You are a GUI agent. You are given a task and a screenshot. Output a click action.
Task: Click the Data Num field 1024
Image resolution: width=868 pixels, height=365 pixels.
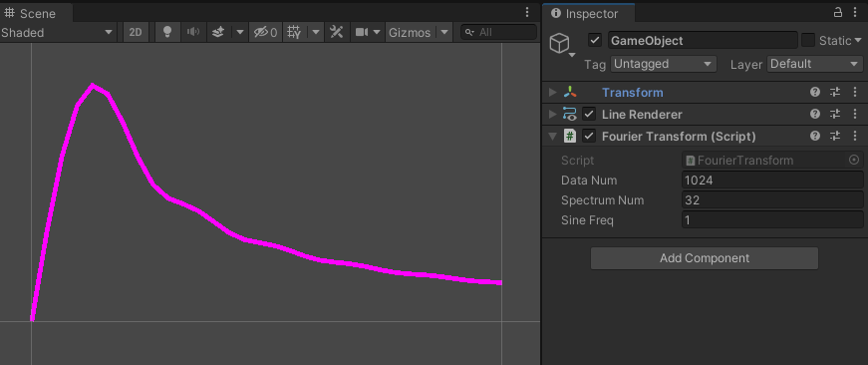tap(772, 181)
